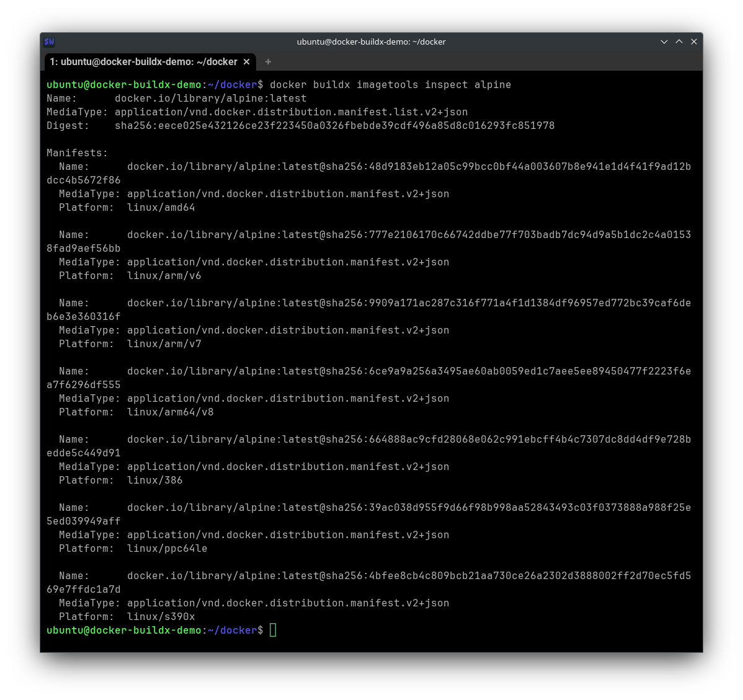Click the linux/amd64 platform text

point(161,207)
